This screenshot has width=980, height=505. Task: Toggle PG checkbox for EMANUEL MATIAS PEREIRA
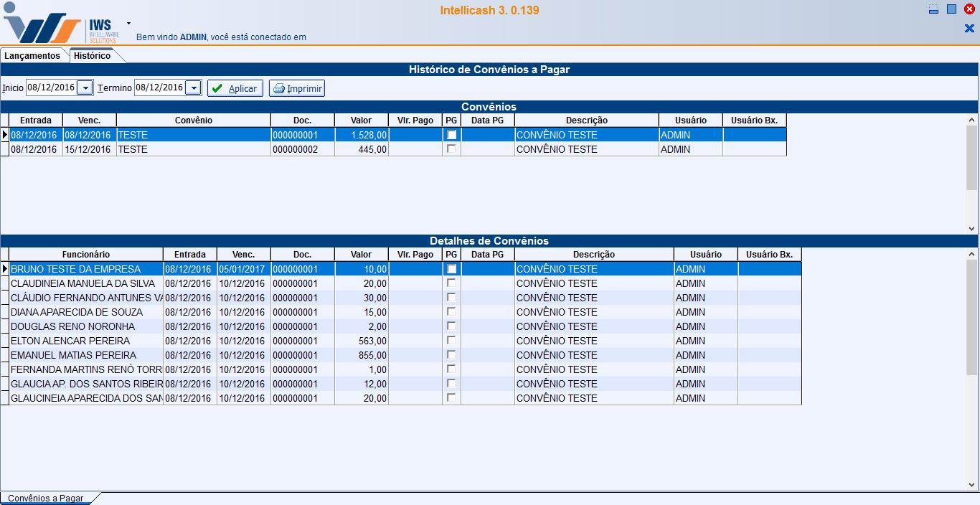pyautogui.click(x=451, y=355)
